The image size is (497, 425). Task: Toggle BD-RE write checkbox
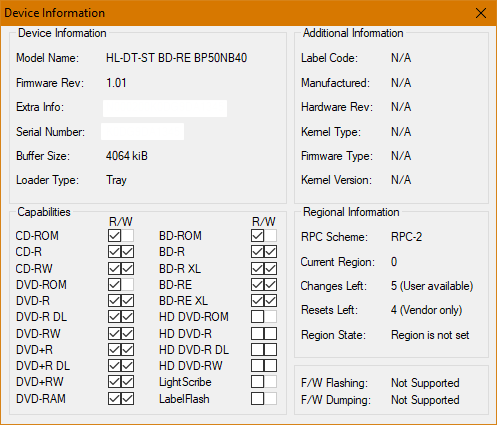coord(271,285)
